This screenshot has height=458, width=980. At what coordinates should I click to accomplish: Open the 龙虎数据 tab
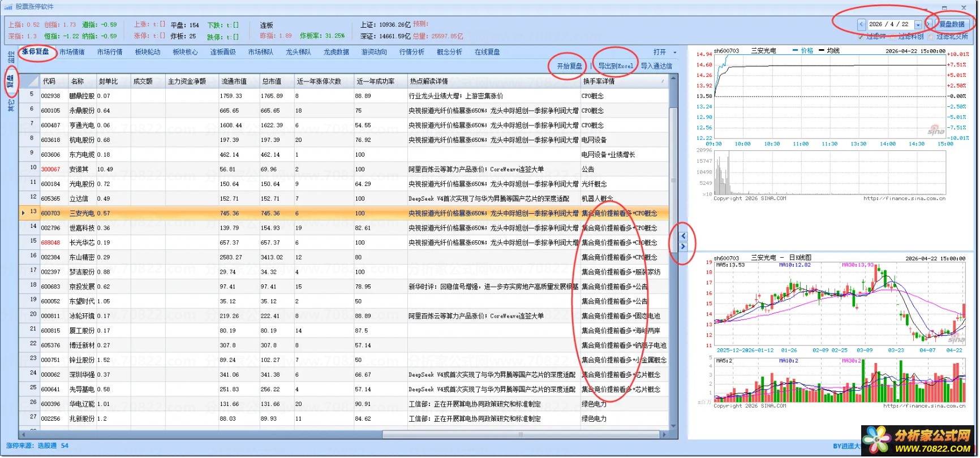tap(336, 52)
